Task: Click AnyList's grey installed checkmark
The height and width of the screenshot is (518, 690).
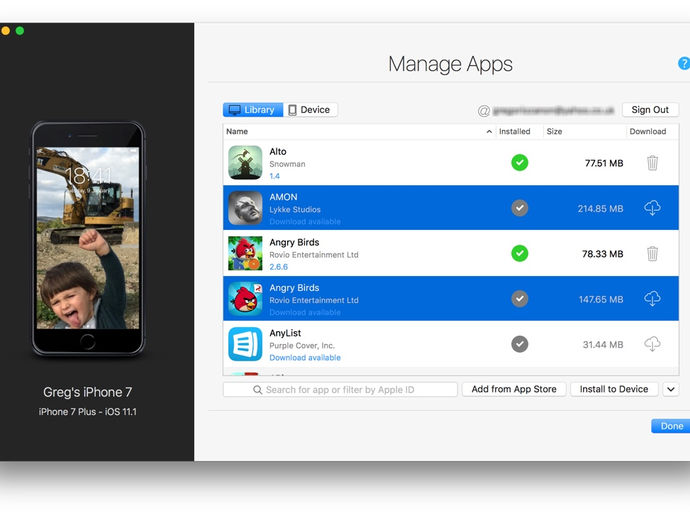Action: [x=519, y=344]
